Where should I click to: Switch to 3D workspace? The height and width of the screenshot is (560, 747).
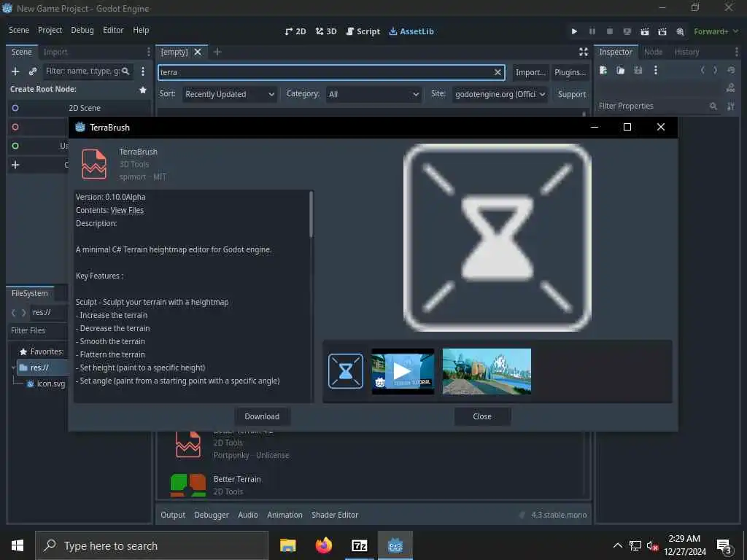[326, 31]
